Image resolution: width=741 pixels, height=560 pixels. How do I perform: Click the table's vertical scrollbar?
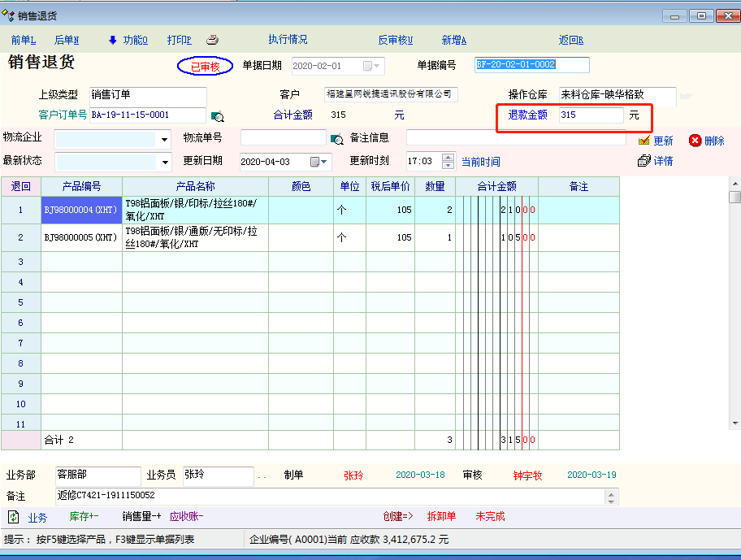[734, 309]
